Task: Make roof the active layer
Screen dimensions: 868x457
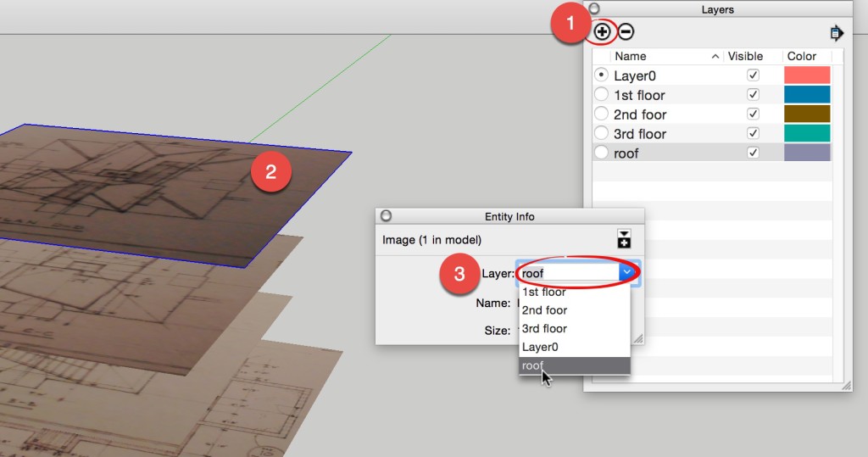Action: point(601,153)
